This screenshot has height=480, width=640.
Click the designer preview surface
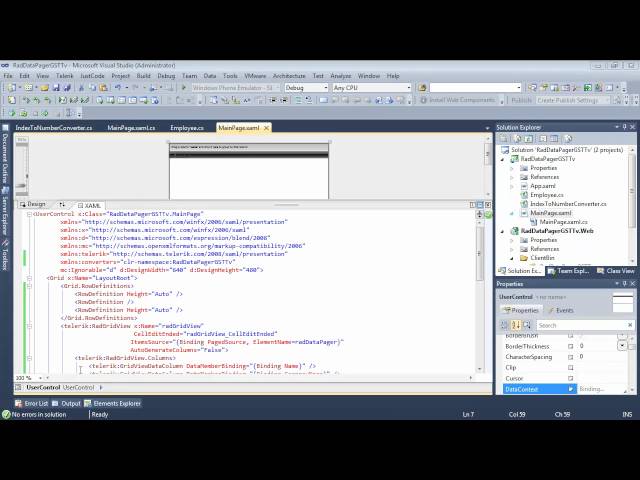coord(249,171)
